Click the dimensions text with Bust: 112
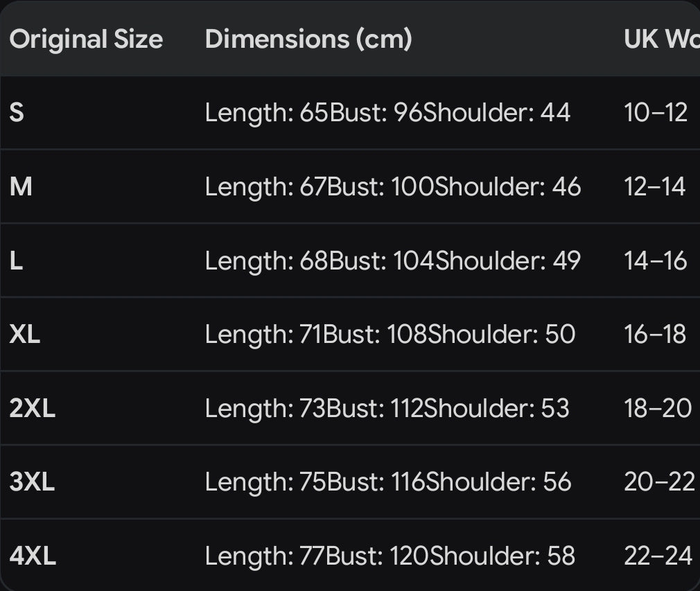This screenshot has width=700, height=591. (387, 409)
